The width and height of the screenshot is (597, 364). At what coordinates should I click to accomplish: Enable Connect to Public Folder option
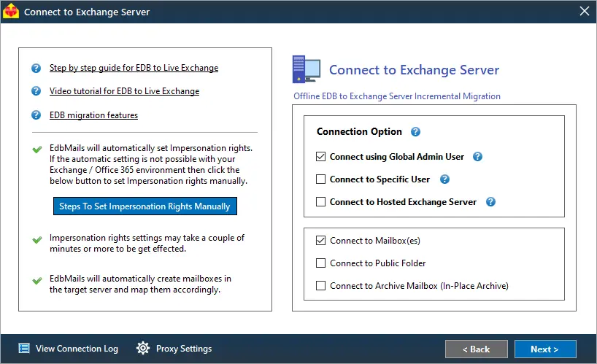[320, 263]
